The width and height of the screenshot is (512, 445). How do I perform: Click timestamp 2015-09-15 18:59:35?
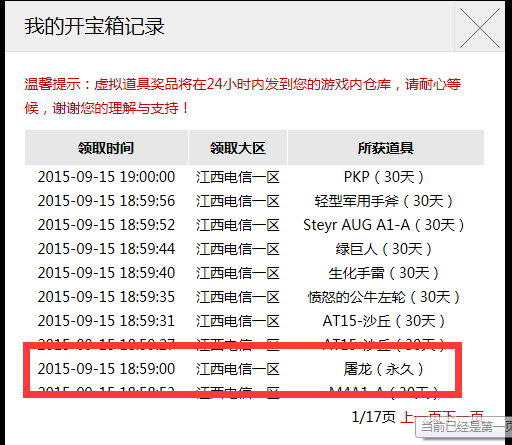[x=106, y=297]
